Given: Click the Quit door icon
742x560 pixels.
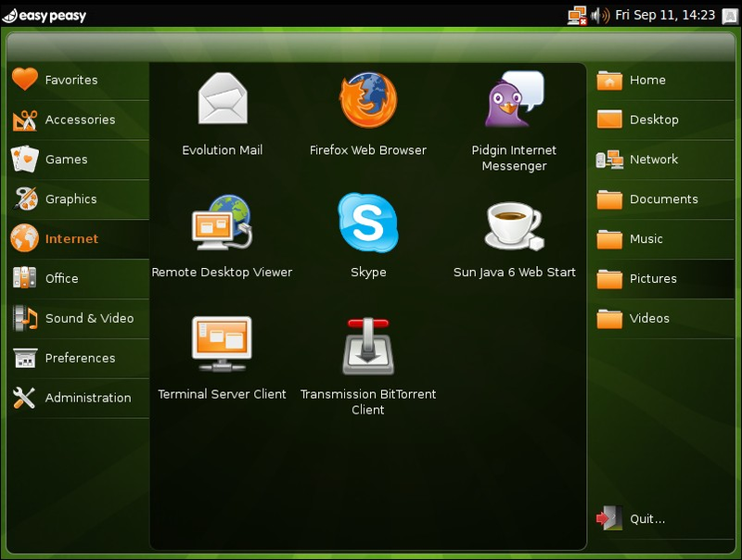Looking at the screenshot, I should tap(609, 518).
